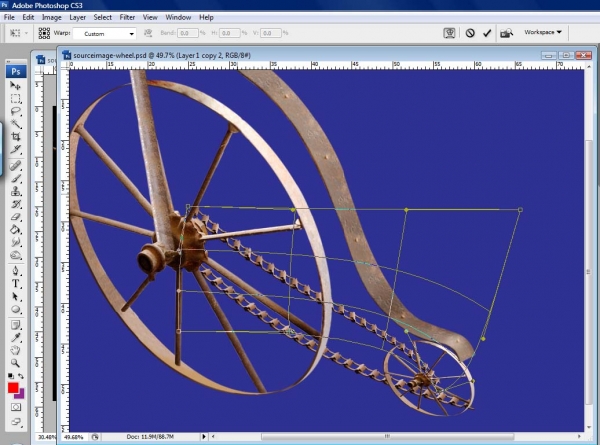Viewport: 600px width, 445px height.
Task: Select the Path Selection tool
Action: coord(15,297)
